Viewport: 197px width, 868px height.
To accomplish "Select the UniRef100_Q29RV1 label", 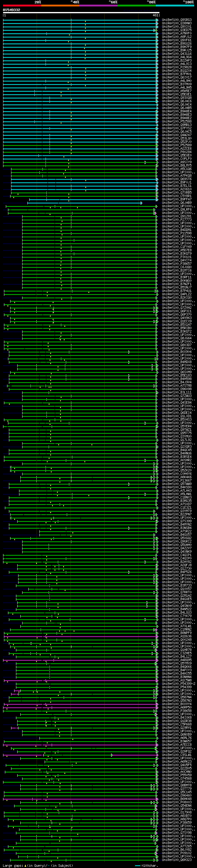I will 177,728.
